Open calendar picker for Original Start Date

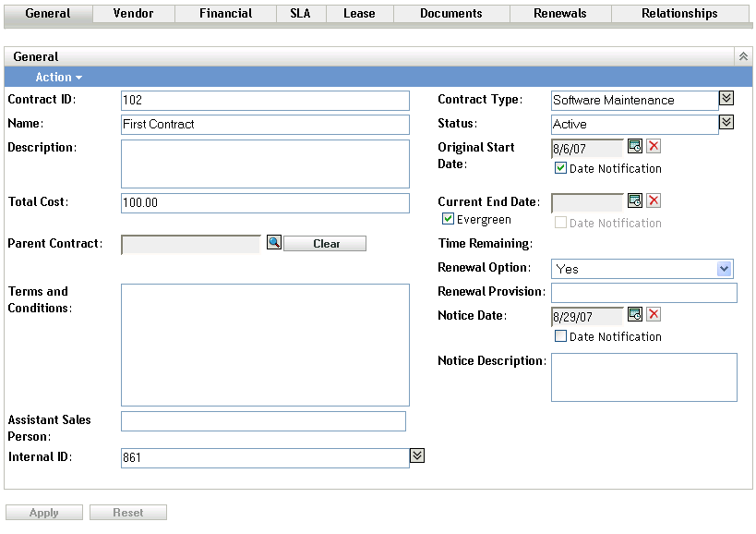click(x=635, y=147)
